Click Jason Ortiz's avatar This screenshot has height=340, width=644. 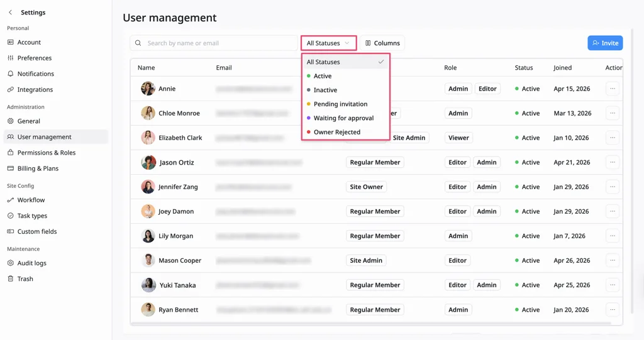click(x=148, y=162)
